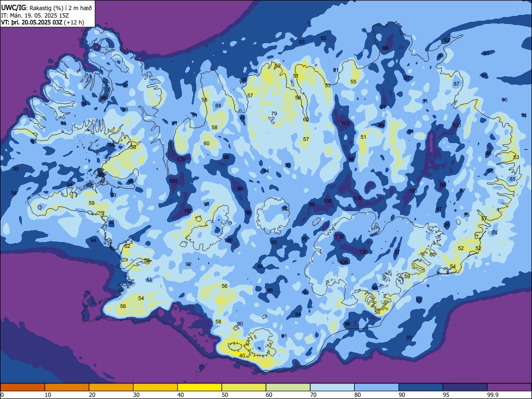Click the 'IT: Mán. 19. 05. 2025 15Z' line

pos(35,15)
